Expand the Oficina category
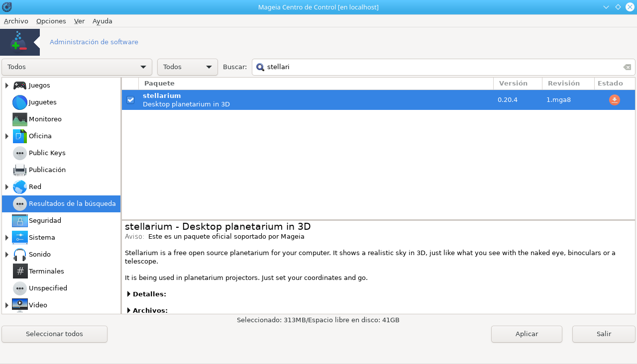This screenshot has height=364, width=637. (x=7, y=136)
